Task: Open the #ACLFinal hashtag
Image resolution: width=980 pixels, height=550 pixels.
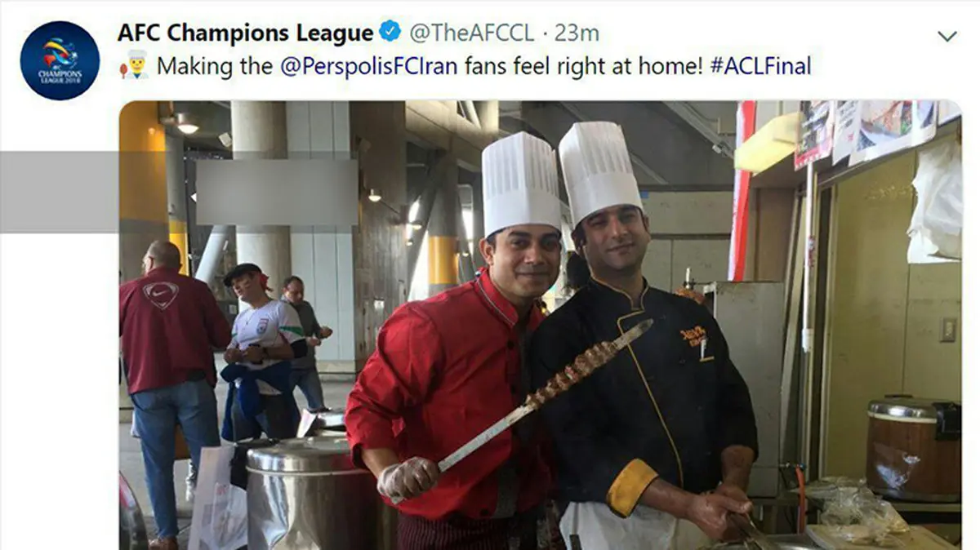Action: [760, 66]
